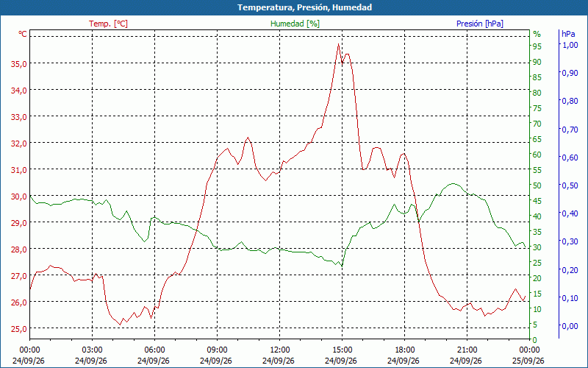Click pressure axis value '0,60'
The image size is (588, 368).
[x=570, y=158]
